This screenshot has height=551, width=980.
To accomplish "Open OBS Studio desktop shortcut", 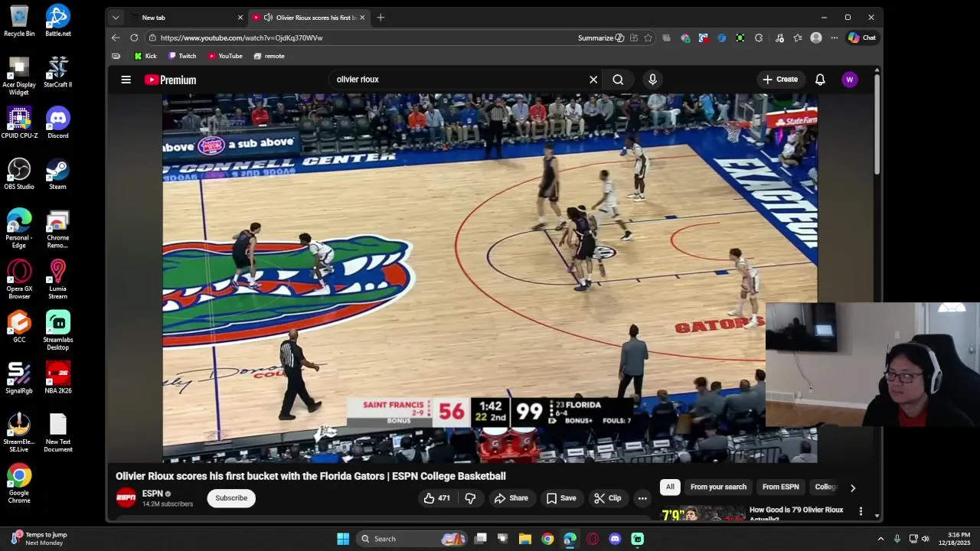I will tap(19, 174).
